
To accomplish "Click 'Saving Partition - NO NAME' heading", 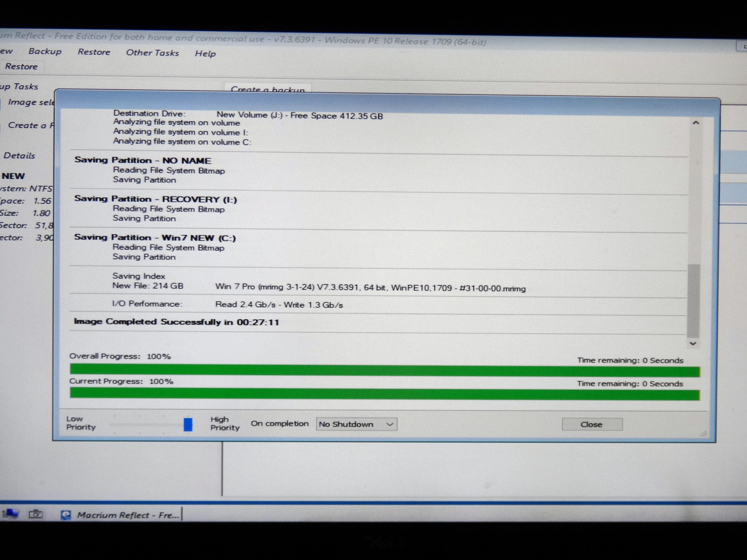I will pyautogui.click(x=143, y=160).
